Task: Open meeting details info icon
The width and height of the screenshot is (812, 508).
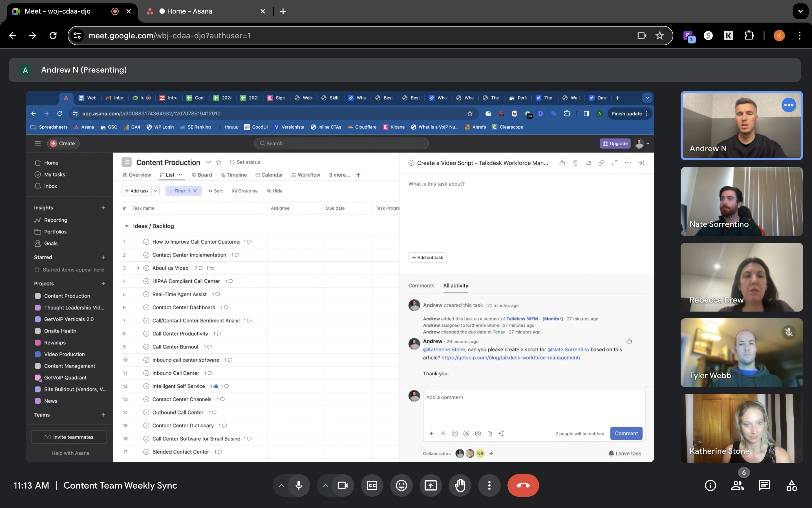Action: coord(710,485)
